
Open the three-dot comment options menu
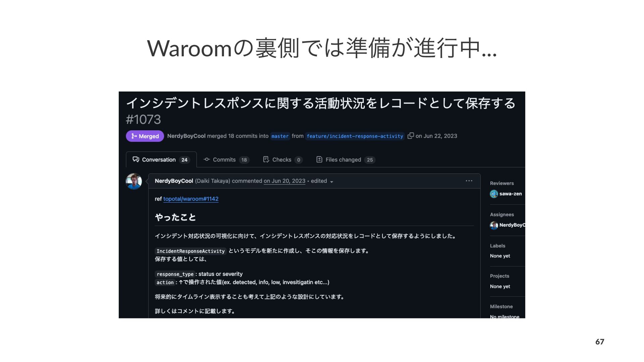[x=469, y=181]
